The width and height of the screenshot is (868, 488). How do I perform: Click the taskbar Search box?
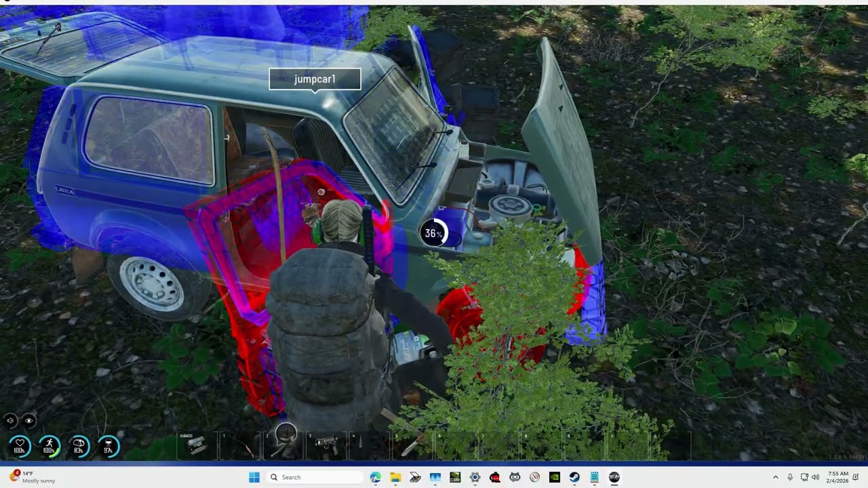(x=314, y=477)
